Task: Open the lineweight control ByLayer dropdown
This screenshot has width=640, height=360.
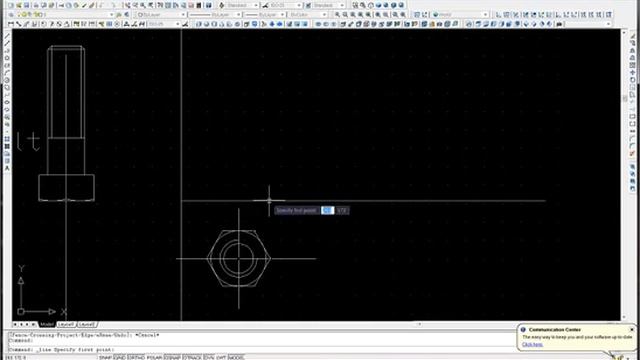Action: [x=264, y=15]
